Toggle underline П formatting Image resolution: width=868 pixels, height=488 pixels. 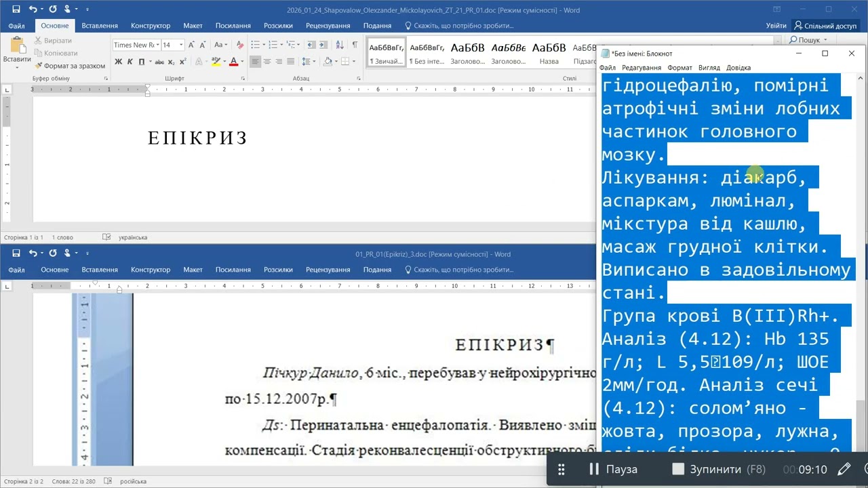(x=142, y=61)
